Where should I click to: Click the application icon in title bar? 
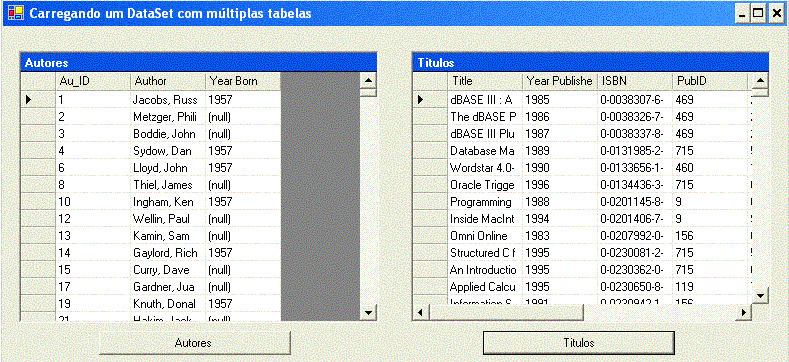click(x=16, y=13)
